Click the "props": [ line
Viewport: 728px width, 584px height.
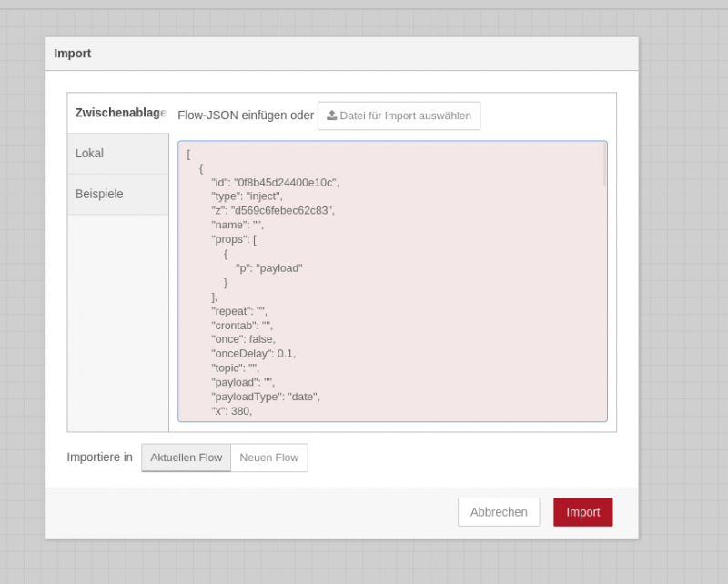click(234, 239)
